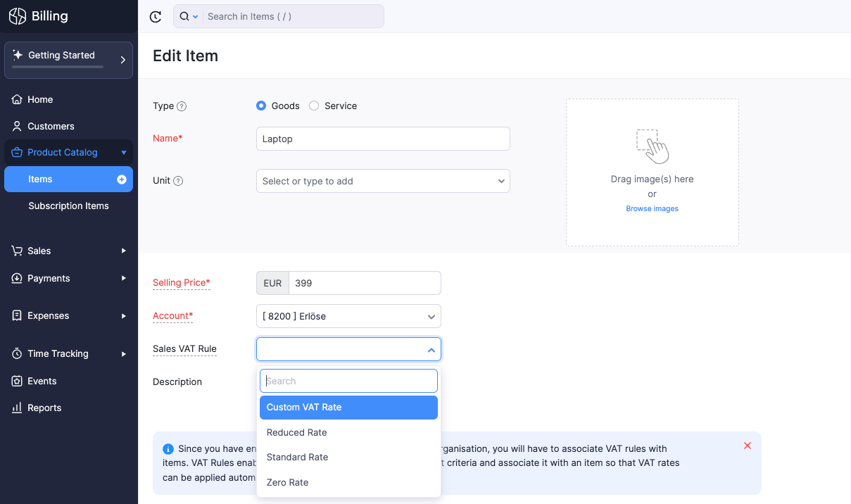Switch to Subscription Items in the sidebar
The image size is (851, 504).
pyautogui.click(x=68, y=206)
